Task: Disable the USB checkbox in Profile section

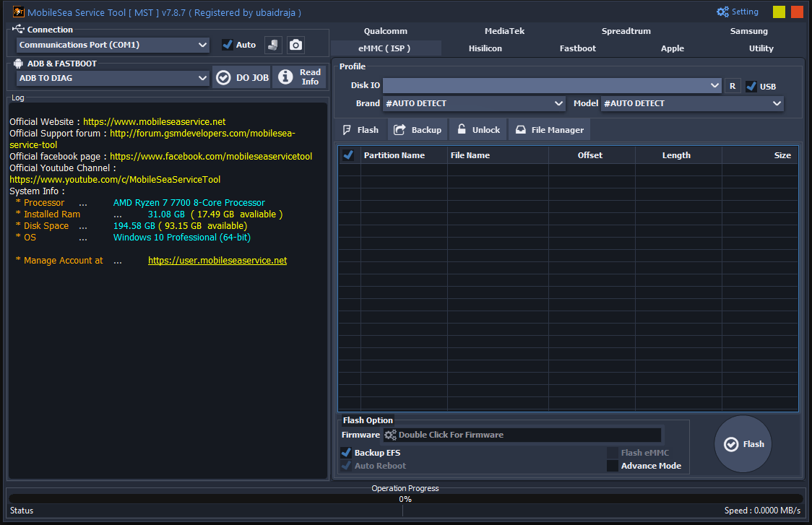Action: (751, 85)
